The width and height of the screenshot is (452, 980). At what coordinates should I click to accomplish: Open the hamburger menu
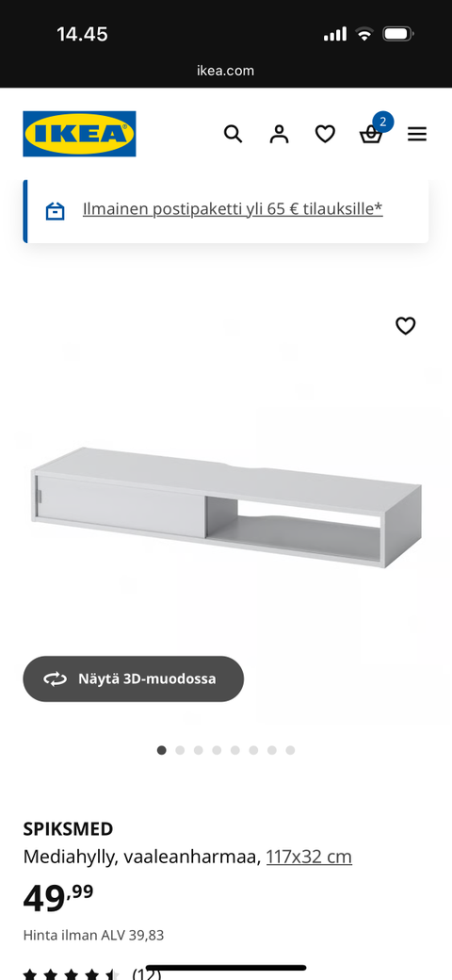[417, 134]
